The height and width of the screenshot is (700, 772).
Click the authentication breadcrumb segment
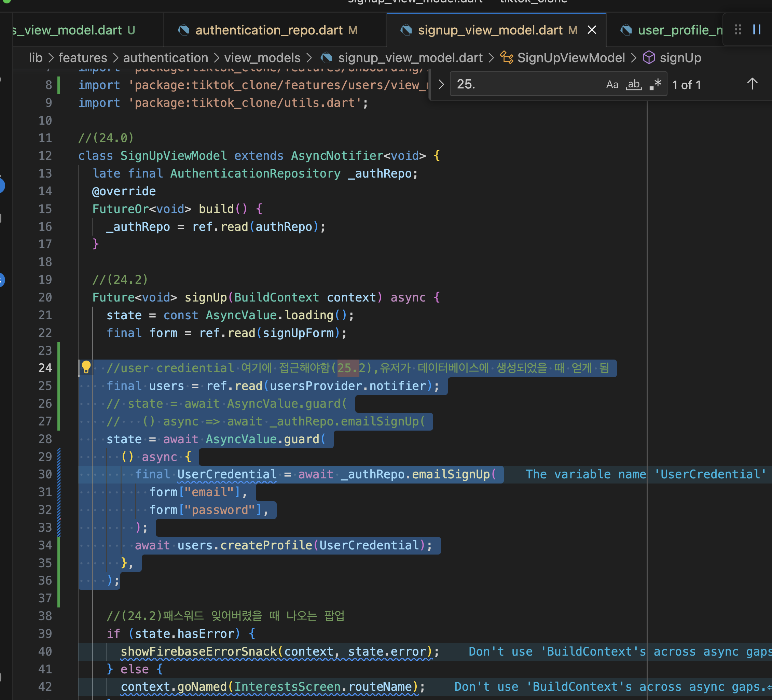[x=165, y=58]
